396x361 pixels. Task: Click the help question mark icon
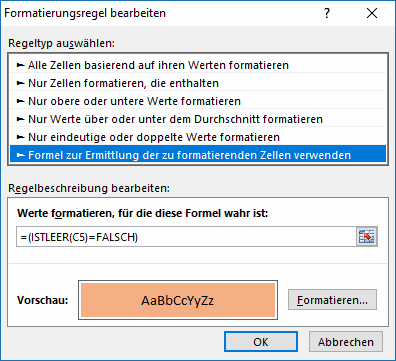[327, 13]
